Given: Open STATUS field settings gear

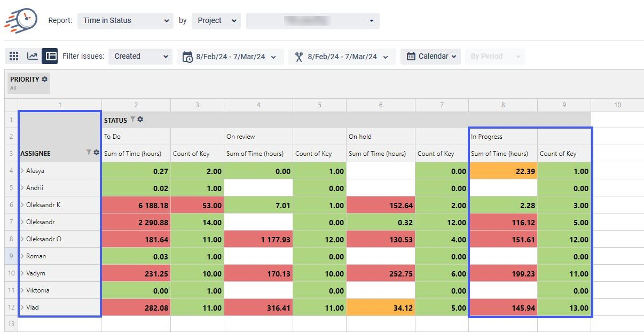Looking at the screenshot, I should coord(140,120).
